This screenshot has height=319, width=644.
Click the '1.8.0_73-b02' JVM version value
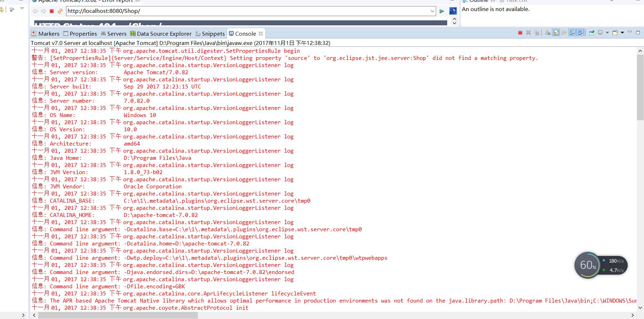tap(143, 172)
